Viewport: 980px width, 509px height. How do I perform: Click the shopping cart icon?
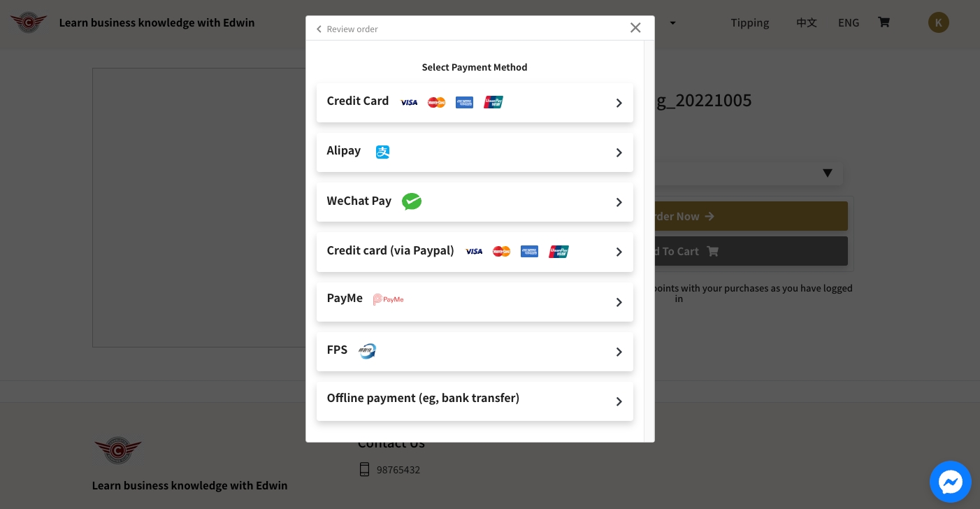point(884,22)
